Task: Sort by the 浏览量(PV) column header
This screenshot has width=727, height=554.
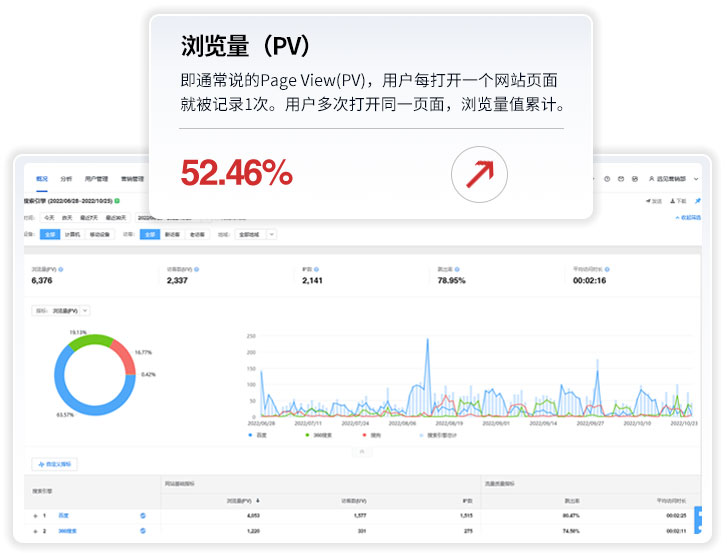Action: tap(243, 499)
